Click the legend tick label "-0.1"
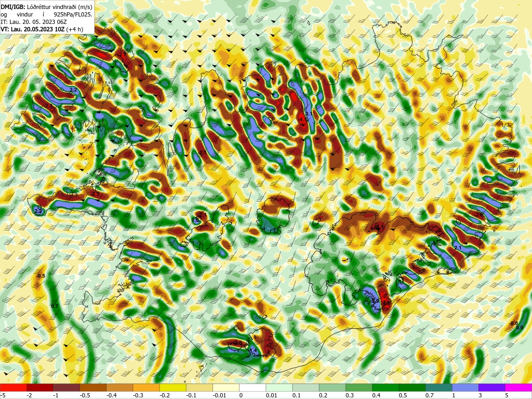The width and height of the screenshot is (532, 399). [192, 395]
